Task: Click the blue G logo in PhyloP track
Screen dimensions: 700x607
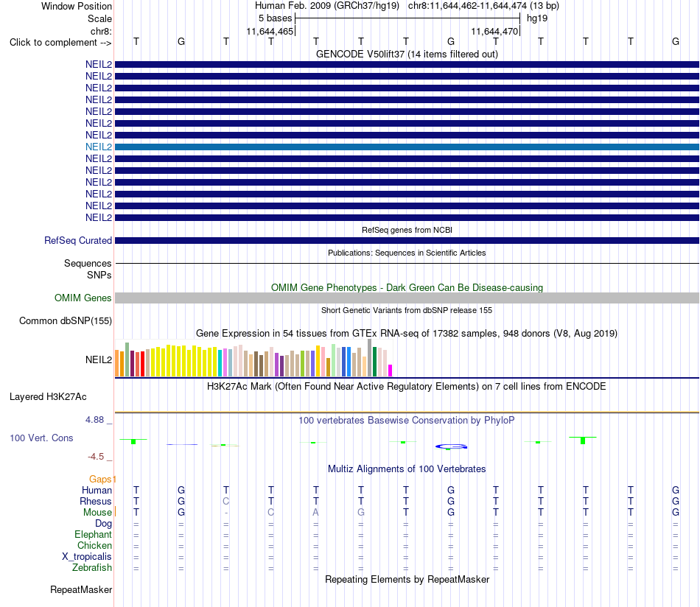Action: pos(452,446)
